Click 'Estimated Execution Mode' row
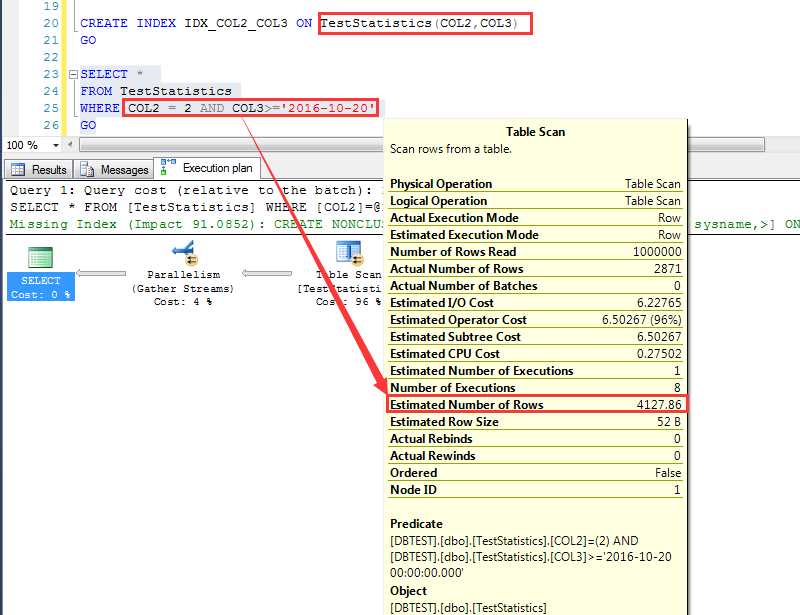800x615 pixels. (536, 235)
